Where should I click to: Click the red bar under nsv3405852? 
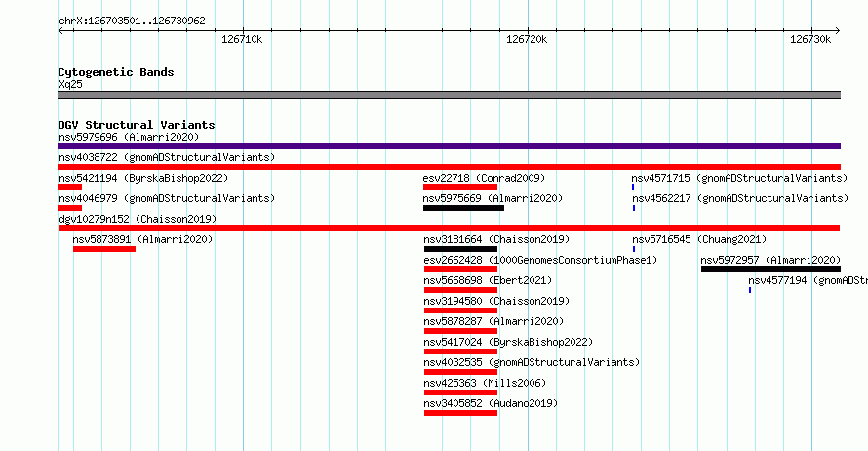pos(460,413)
